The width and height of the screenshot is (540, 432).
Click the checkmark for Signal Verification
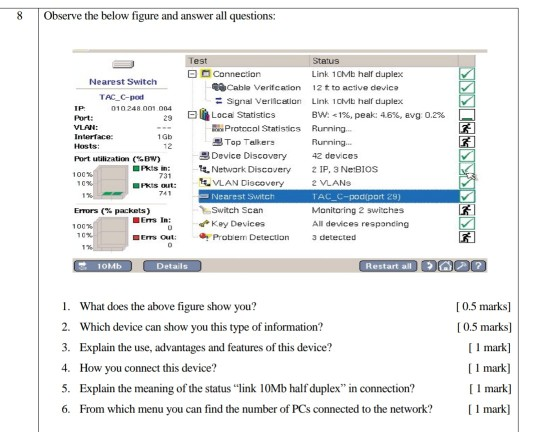click(x=467, y=101)
